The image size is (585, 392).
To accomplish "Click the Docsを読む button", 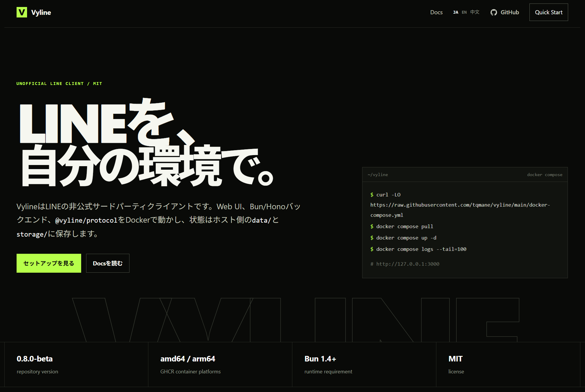I will (x=108, y=263).
